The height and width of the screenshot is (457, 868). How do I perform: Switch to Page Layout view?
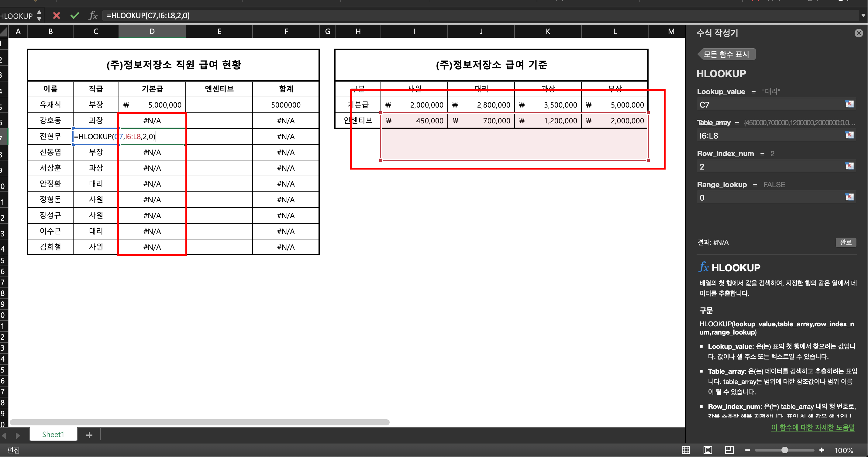(x=708, y=450)
